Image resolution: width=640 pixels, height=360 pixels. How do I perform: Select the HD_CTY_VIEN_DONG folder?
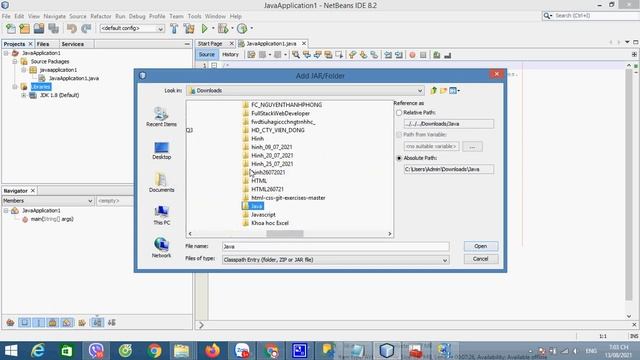[x=278, y=130]
